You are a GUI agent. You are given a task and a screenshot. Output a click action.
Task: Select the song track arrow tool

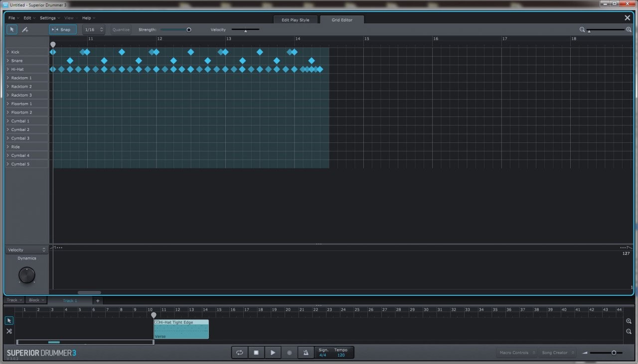point(9,321)
